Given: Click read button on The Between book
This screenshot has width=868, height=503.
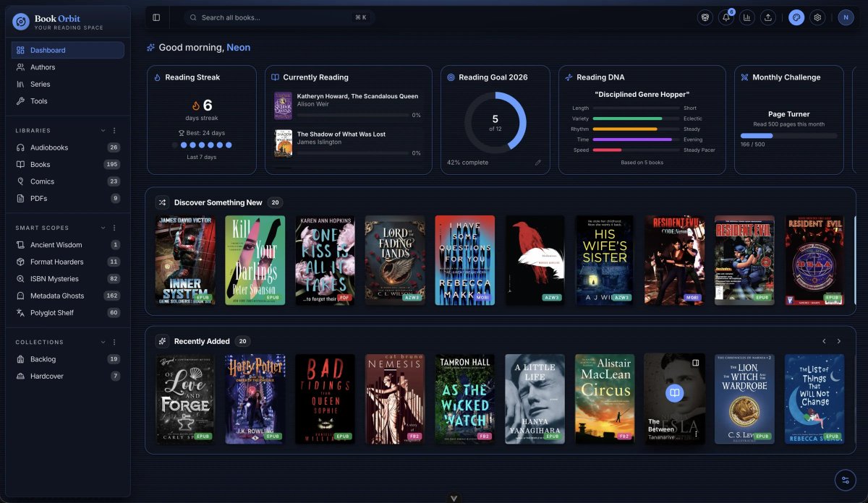Looking at the screenshot, I should 674,394.
